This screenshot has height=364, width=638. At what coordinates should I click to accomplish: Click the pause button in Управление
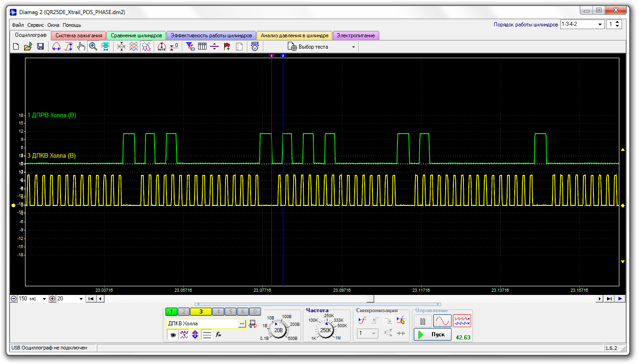pyautogui.click(x=422, y=321)
